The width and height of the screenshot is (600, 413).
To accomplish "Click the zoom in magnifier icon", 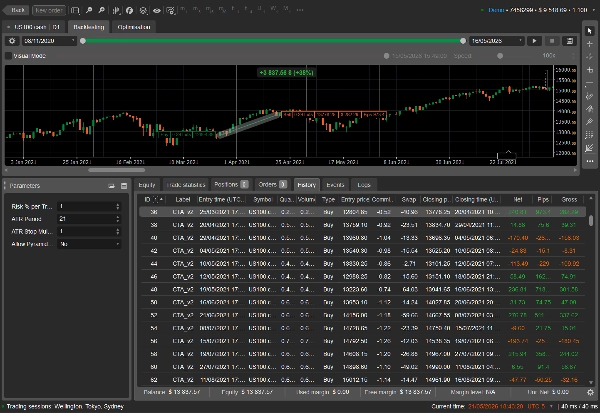I will 89,10.
